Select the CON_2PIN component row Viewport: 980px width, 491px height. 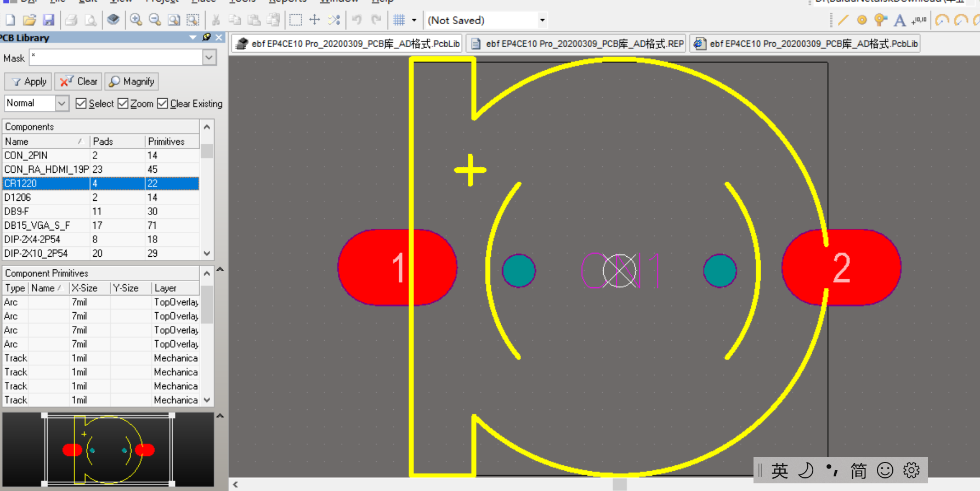(101, 155)
